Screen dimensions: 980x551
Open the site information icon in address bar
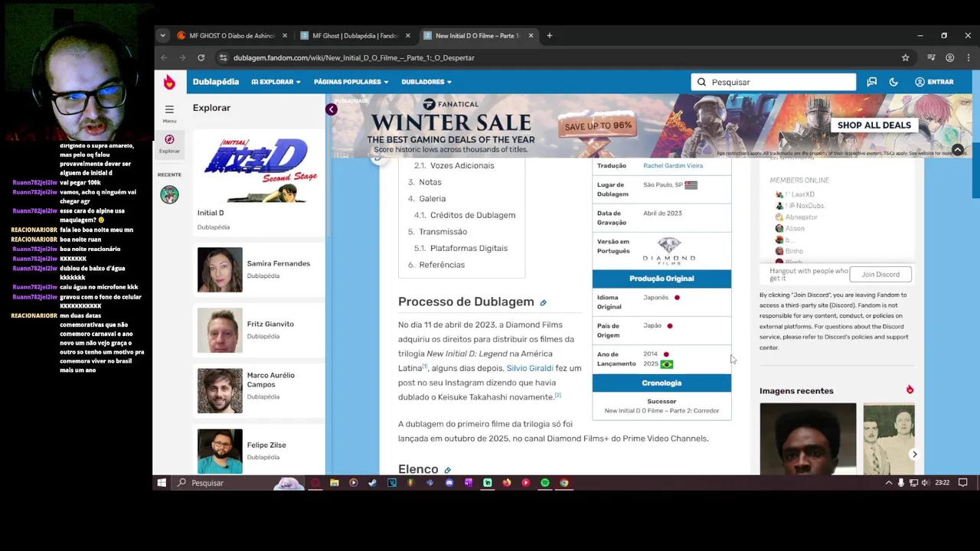point(223,57)
